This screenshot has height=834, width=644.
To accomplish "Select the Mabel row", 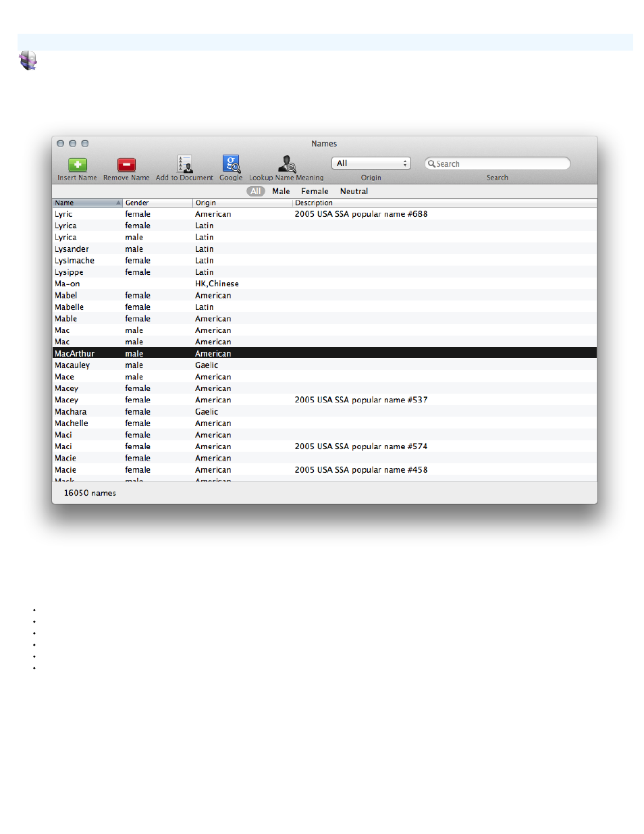I will click(x=325, y=295).
